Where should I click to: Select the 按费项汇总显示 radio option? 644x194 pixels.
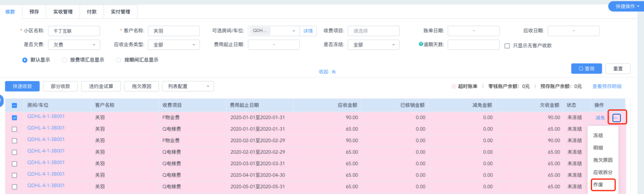tap(65, 60)
